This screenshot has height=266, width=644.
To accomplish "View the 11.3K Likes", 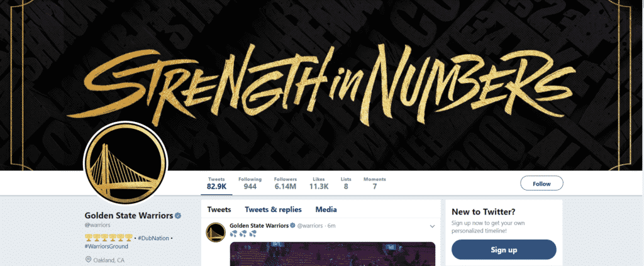I will tap(319, 184).
